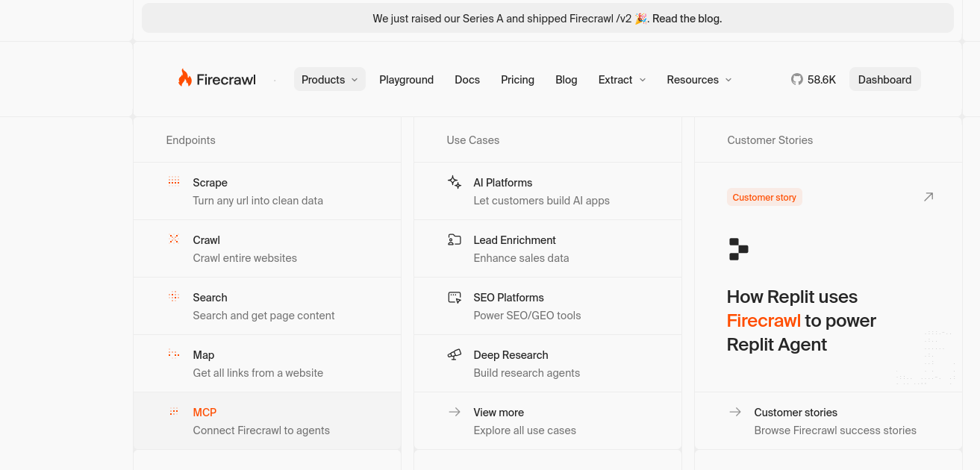Click Browse Firecrawl success stories link
Screen dimensions: 980x470
point(835,430)
